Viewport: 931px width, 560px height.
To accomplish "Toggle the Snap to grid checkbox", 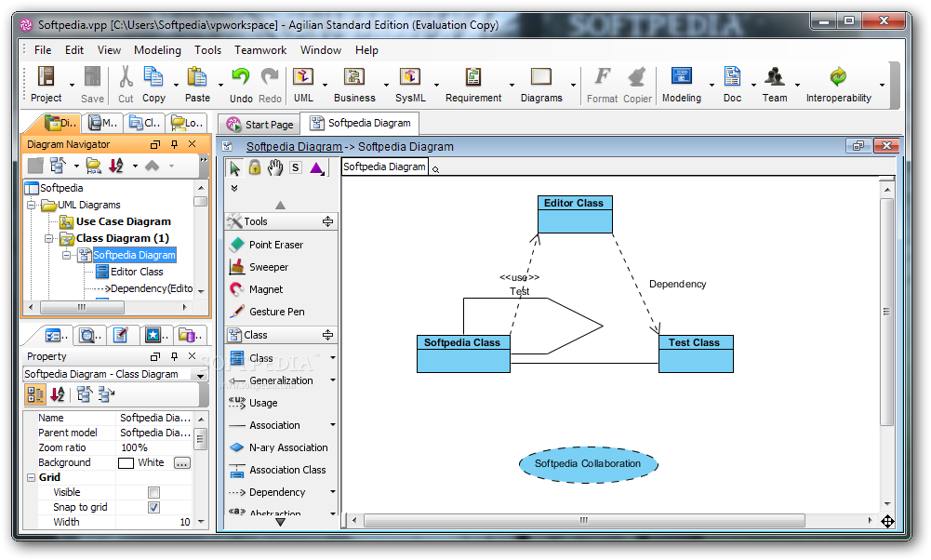I will (x=153, y=507).
